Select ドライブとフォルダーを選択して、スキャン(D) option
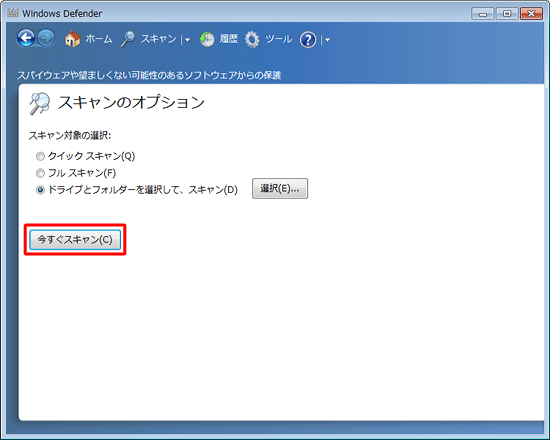 coord(40,190)
